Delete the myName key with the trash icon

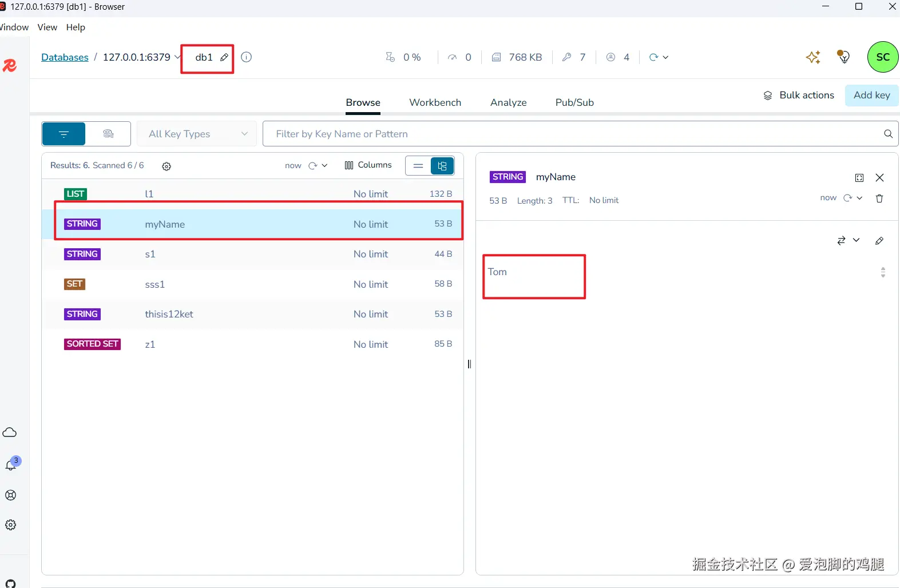[879, 198]
